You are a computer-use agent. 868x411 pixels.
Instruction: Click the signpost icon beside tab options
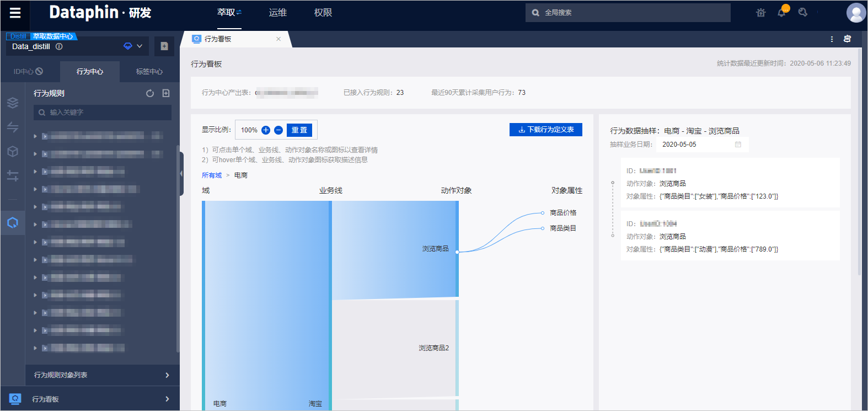[x=847, y=39]
